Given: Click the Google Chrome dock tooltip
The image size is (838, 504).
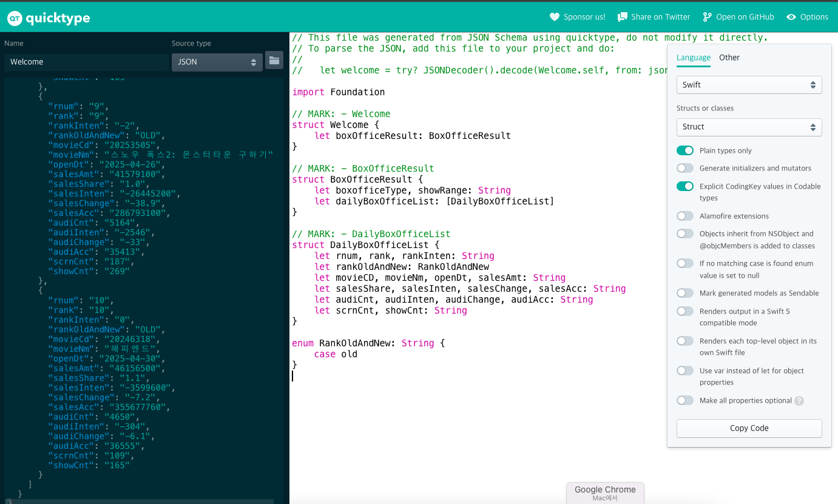Looking at the screenshot, I should 605,492.
